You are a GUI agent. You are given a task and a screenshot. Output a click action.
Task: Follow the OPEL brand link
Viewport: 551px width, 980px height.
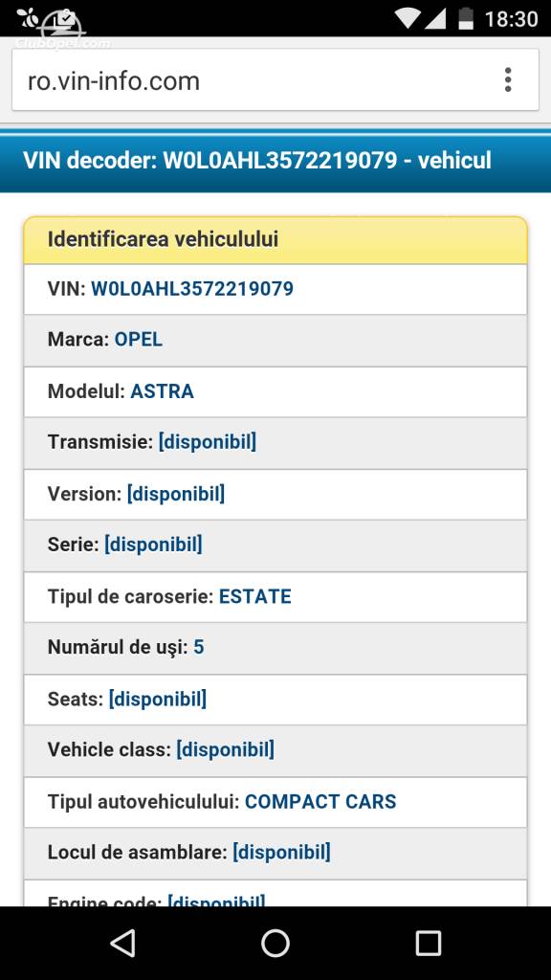(138, 340)
